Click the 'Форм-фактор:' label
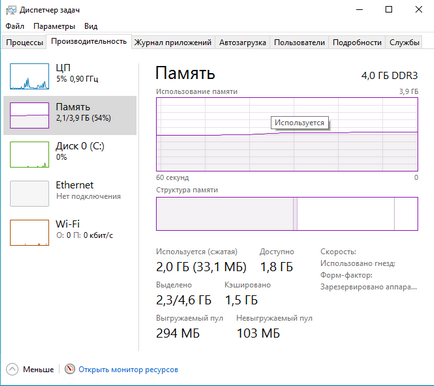This screenshot has width=434, height=386. 346,275
